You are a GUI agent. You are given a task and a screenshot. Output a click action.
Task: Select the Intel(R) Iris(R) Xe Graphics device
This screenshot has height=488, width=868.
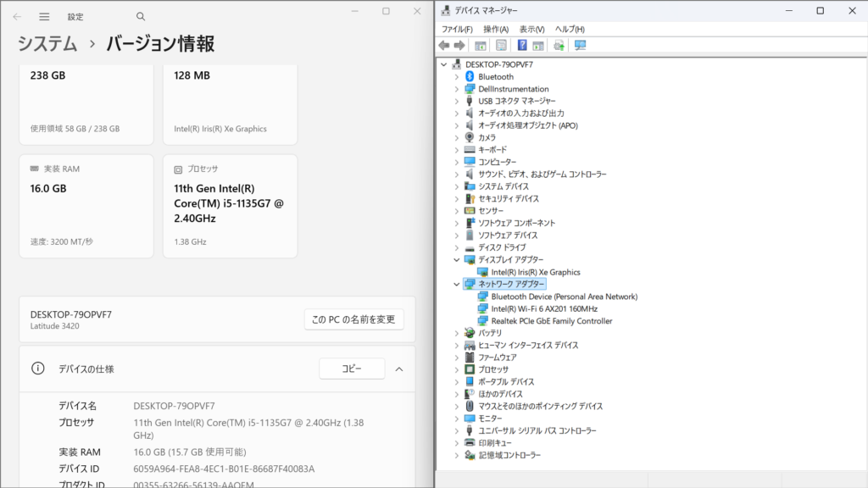pyautogui.click(x=535, y=272)
